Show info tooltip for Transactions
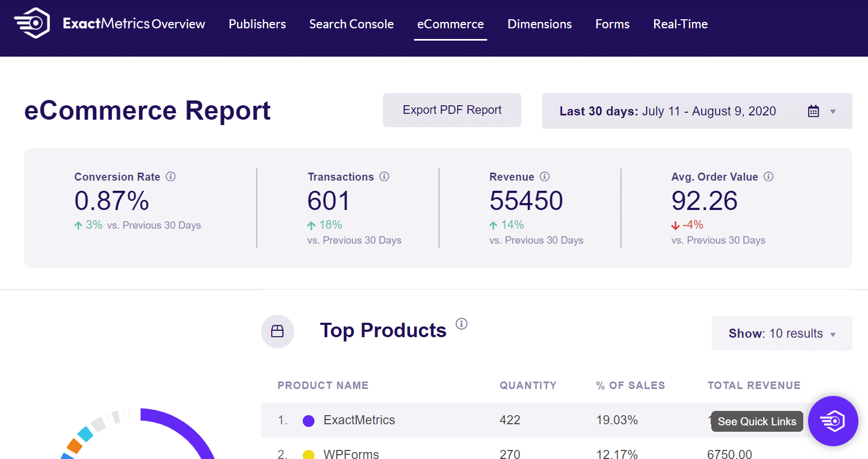This screenshot has height=459, width=868. pyautogui.click(x=385, y=176)
